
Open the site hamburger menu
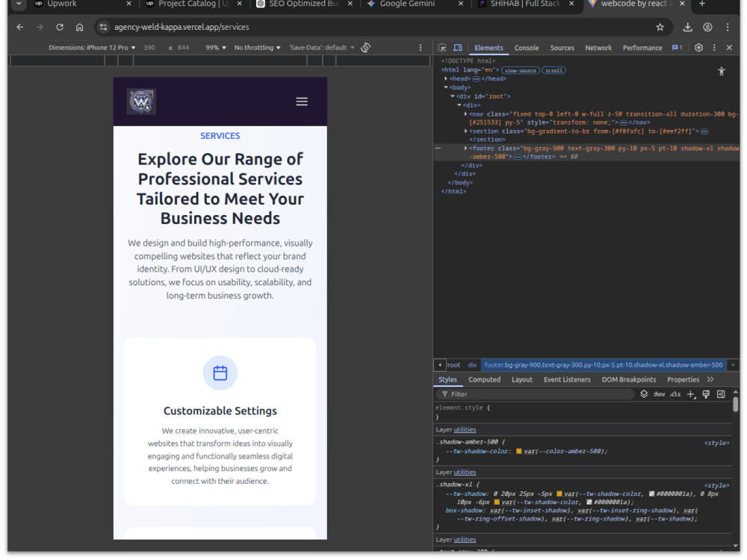(x=302, y=102)
